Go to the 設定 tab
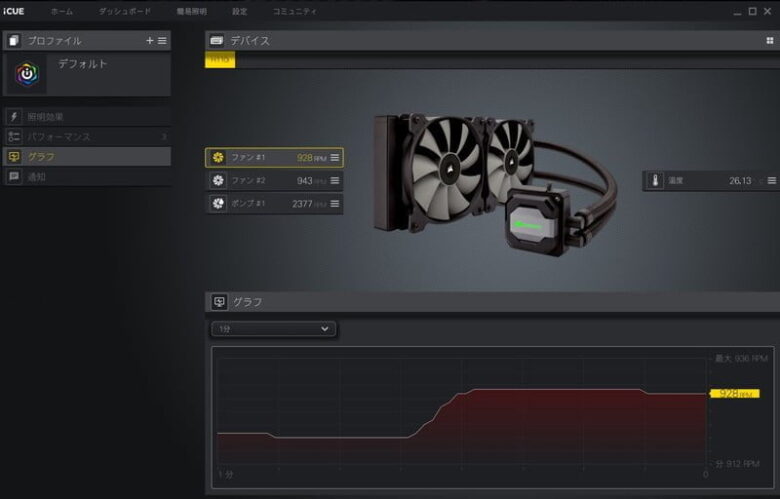The image size is (780, 499). tap(239, 11)
